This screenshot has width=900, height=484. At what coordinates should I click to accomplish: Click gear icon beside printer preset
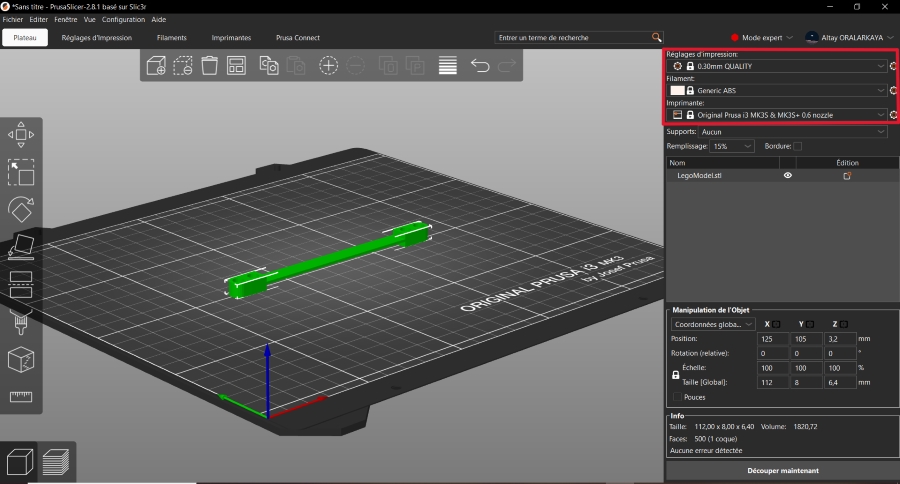pyautogui.click(x=893, y=115)
